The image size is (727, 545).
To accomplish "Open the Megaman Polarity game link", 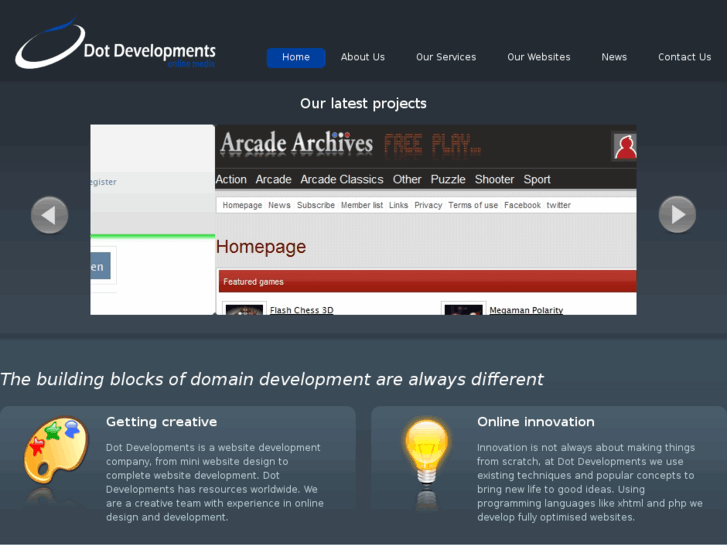I will [x=526, y=310].
